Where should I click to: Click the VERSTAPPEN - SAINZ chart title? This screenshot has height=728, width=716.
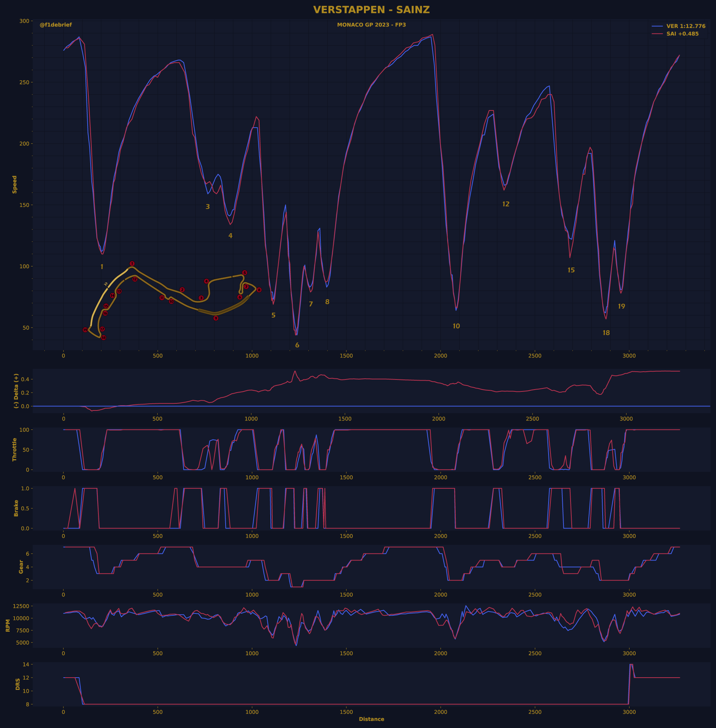tap(371, 10)
